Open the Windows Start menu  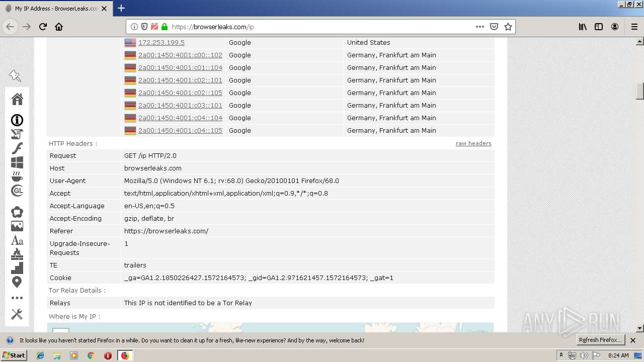pos(14,355)
